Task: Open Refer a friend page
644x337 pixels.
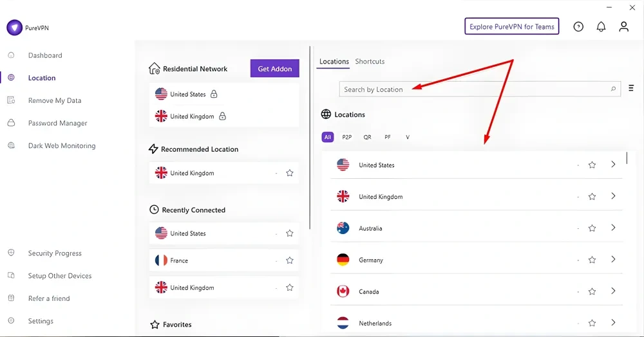Action: (x=49, y=298)
